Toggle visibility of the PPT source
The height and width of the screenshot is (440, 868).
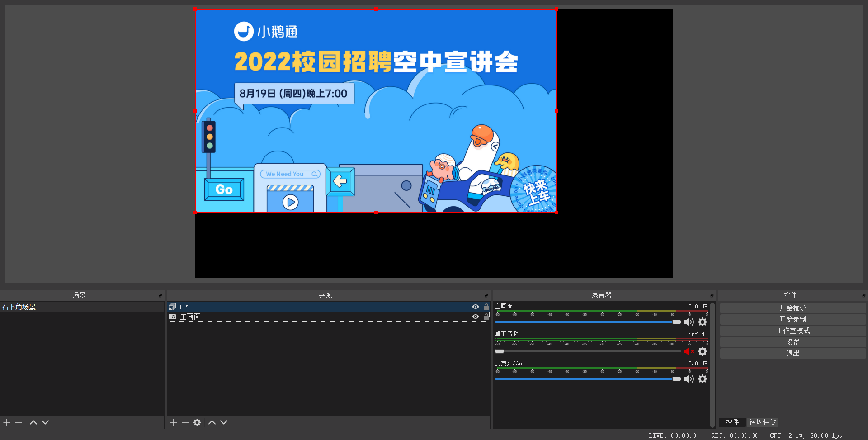[476, 307]
